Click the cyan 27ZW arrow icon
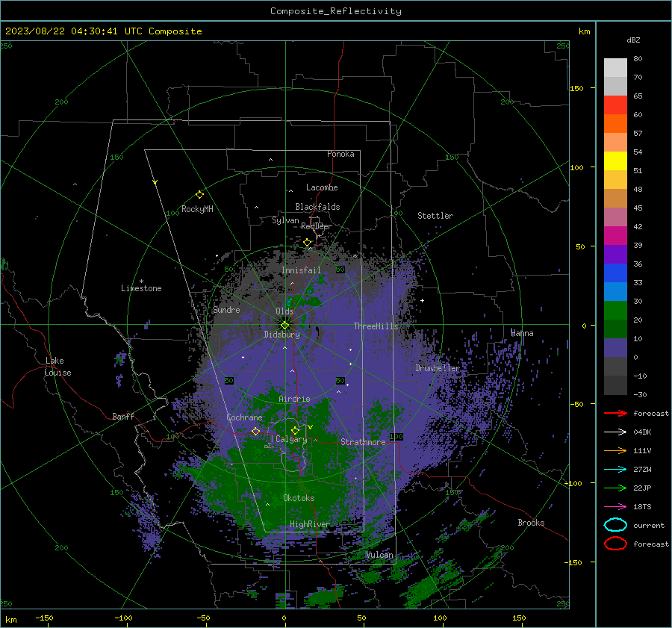 pyautogui.click(x=615, y=469)
